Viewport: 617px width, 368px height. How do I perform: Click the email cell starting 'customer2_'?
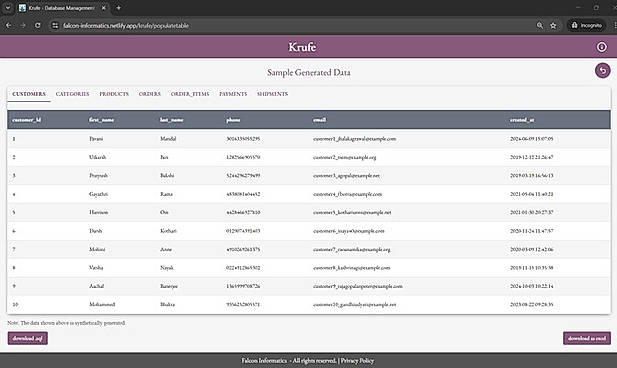click(345, 157)
